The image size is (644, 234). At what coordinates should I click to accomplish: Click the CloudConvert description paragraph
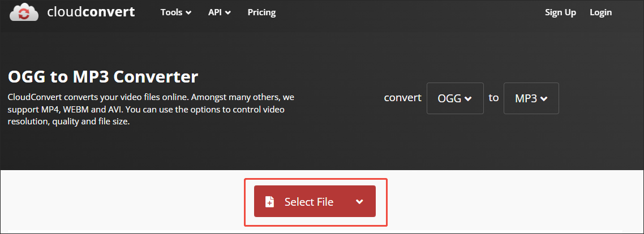click(151, 109)
